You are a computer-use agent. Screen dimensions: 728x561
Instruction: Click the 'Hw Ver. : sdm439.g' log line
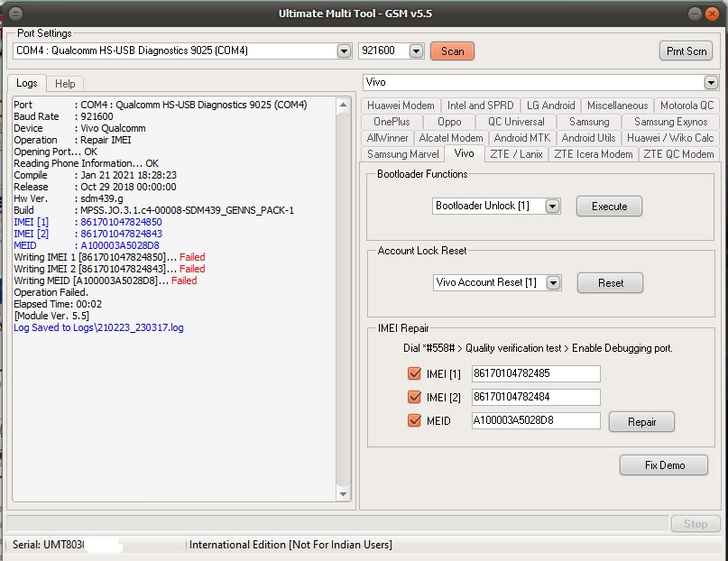pyautogui.click(x=69, y=198)
